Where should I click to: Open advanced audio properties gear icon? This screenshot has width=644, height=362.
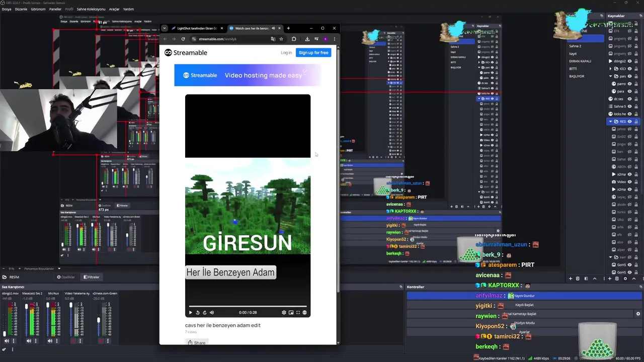tap(5, 349)
